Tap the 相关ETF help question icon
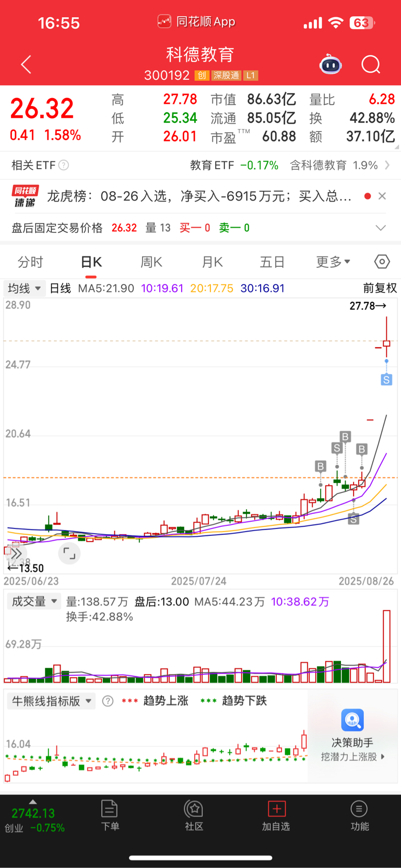The height and width of the screenshot is (868, 401). click(x=64, y=165)
